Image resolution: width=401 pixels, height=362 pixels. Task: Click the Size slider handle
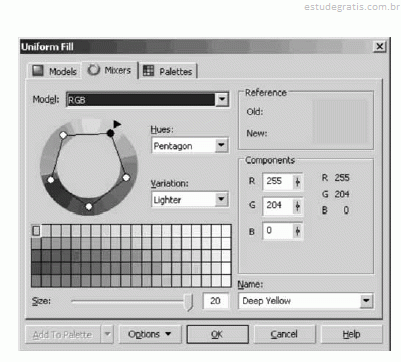(189, 302)
